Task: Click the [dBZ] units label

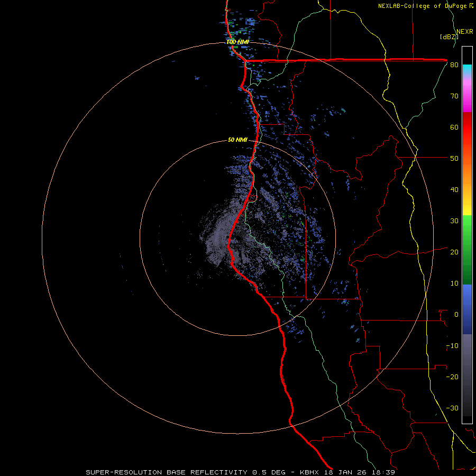Action: pyautogui.click(x=449, y=36)
